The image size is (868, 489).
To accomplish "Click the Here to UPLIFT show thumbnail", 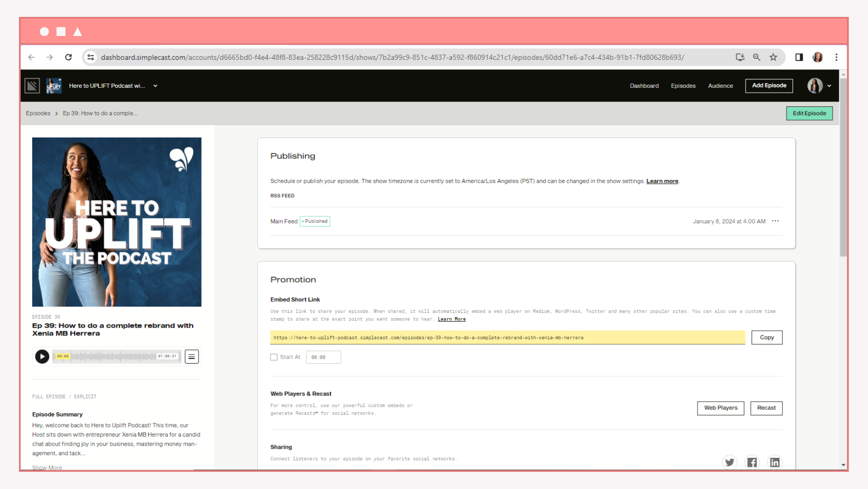I will coord(54,86).
